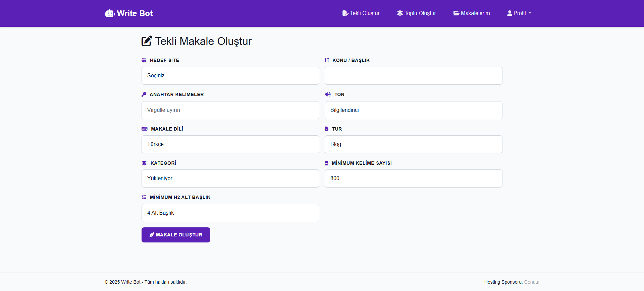Open the Toplu Oluştur menu item
This screenshot has height=291, width=644.
(417, 13)
